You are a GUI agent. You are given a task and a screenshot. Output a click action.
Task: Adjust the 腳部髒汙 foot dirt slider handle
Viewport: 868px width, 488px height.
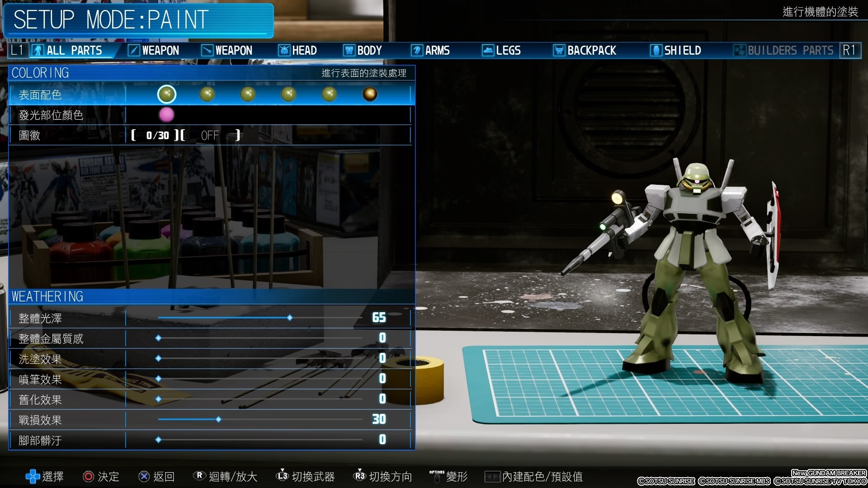tap(158, 440)
